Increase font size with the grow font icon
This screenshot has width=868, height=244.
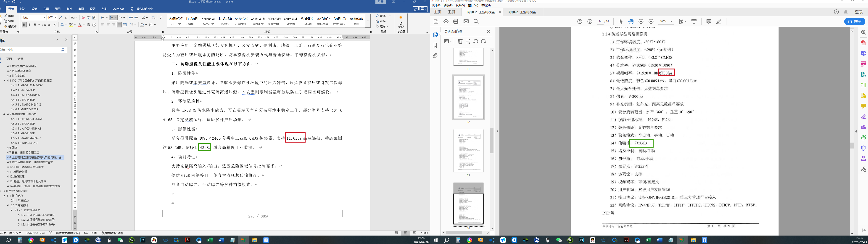point(61,18)
